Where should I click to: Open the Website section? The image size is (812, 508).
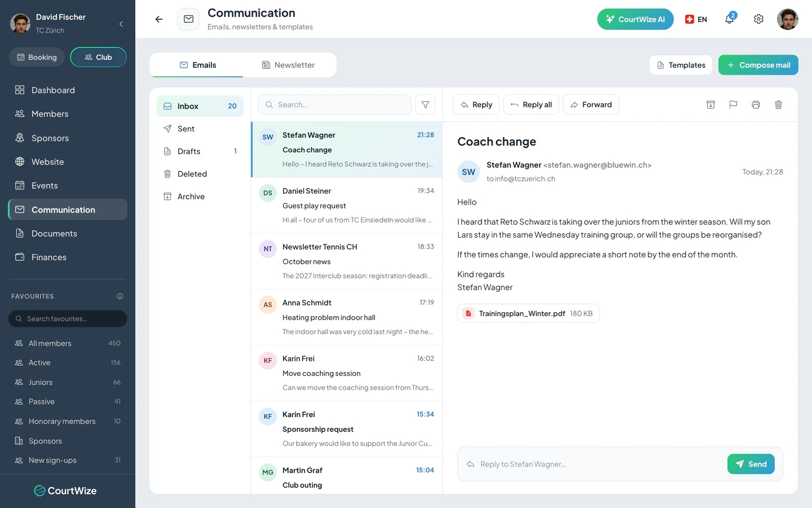point(68,162)
